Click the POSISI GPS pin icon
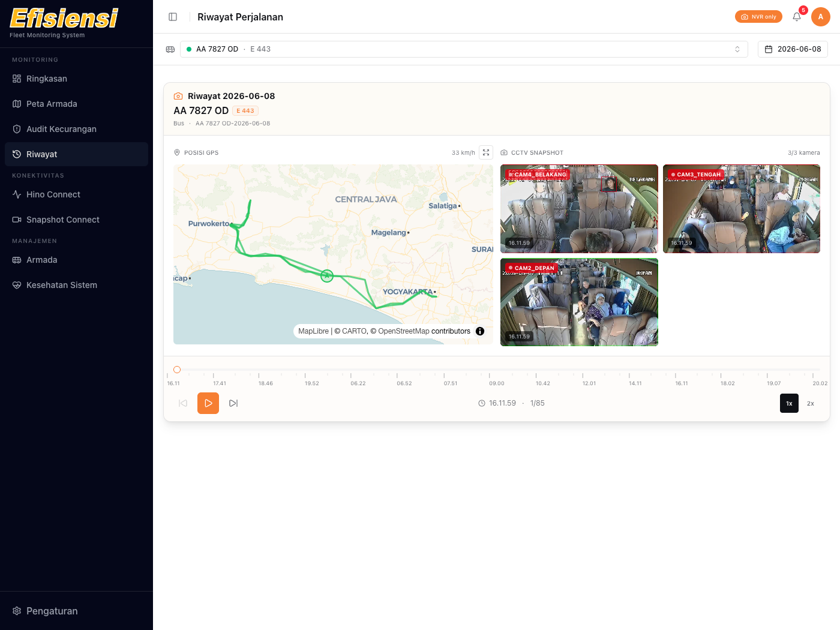 point(177,152)
